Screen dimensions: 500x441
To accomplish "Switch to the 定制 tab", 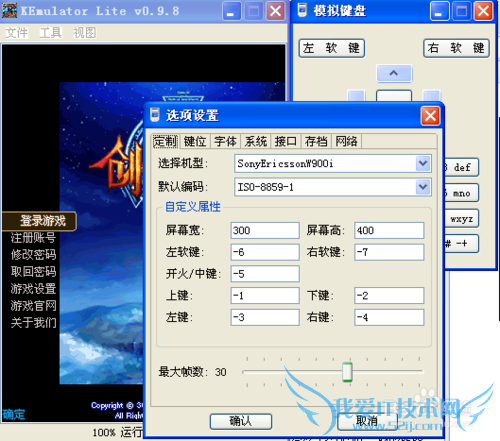I will pos(165,141).
